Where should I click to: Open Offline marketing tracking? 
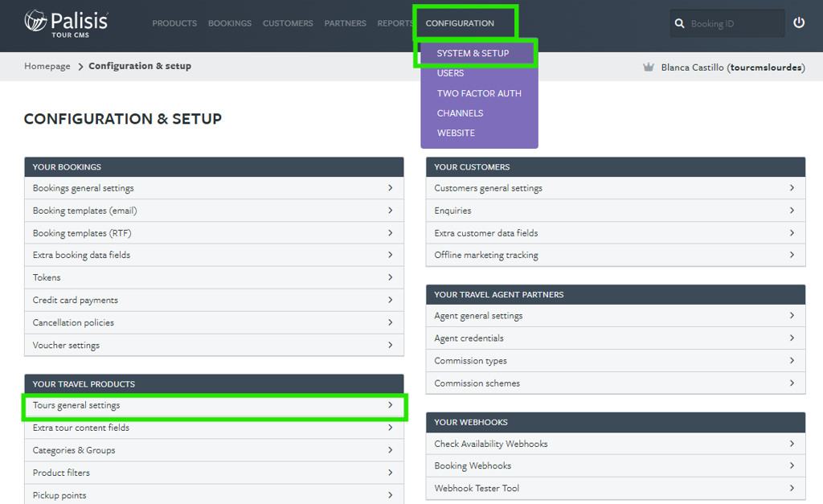616,255
